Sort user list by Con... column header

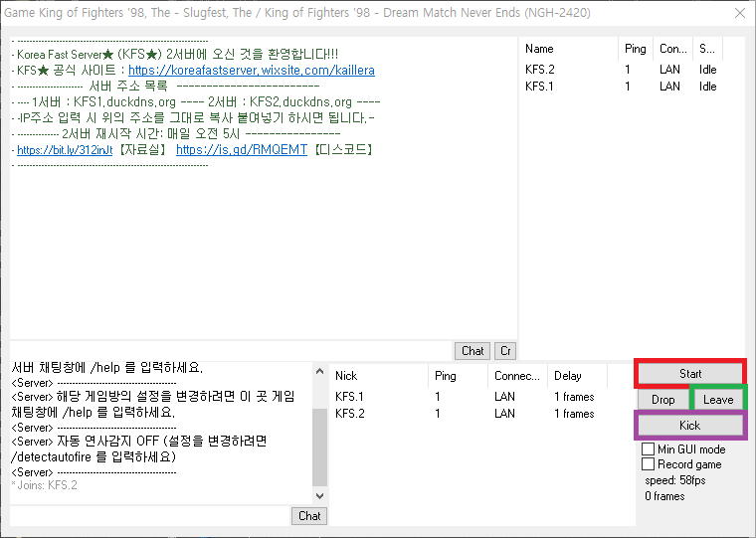(673, 49)
